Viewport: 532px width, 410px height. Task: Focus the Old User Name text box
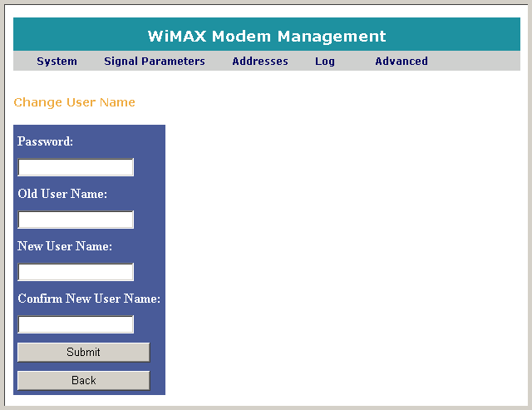click(x=76, y=220)
